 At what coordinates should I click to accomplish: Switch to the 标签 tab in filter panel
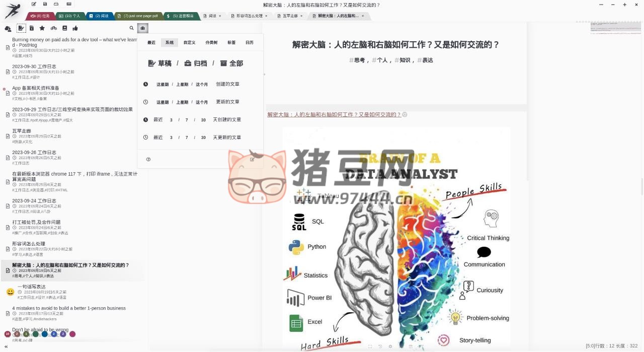(x=231, y=43)
